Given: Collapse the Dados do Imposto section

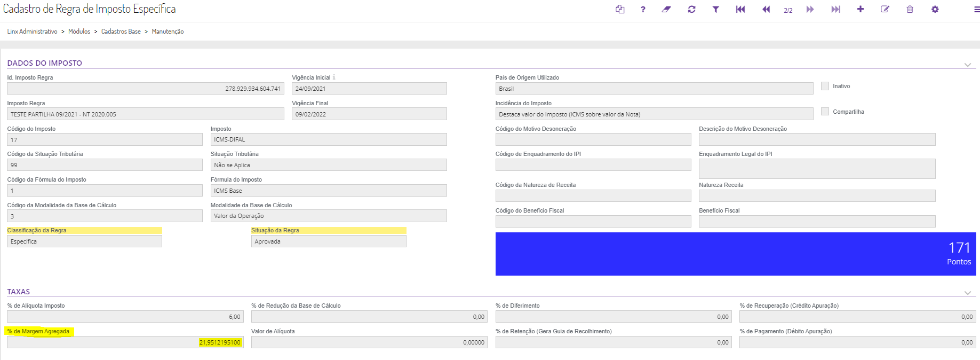Looking at the screenshot, I should point(968,65).
